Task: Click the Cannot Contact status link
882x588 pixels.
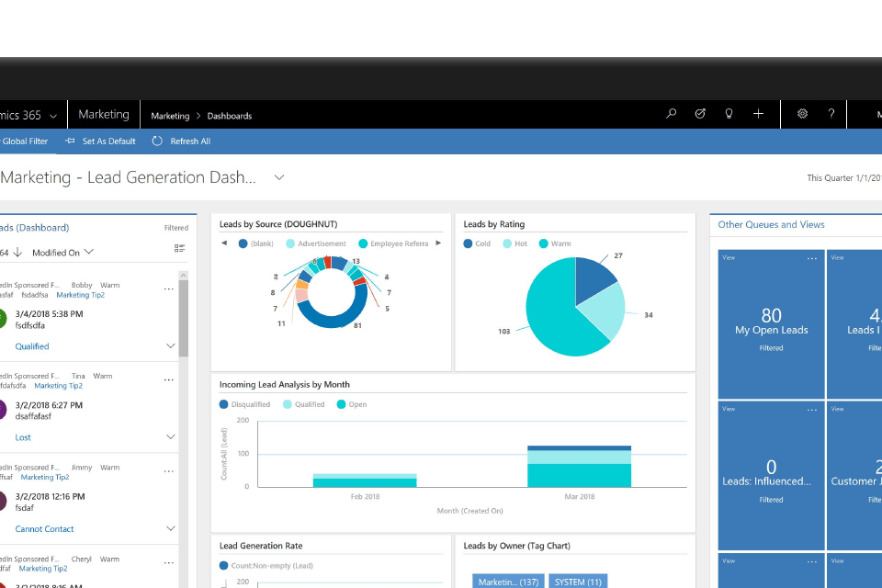Action: click(x=44, y=529)
